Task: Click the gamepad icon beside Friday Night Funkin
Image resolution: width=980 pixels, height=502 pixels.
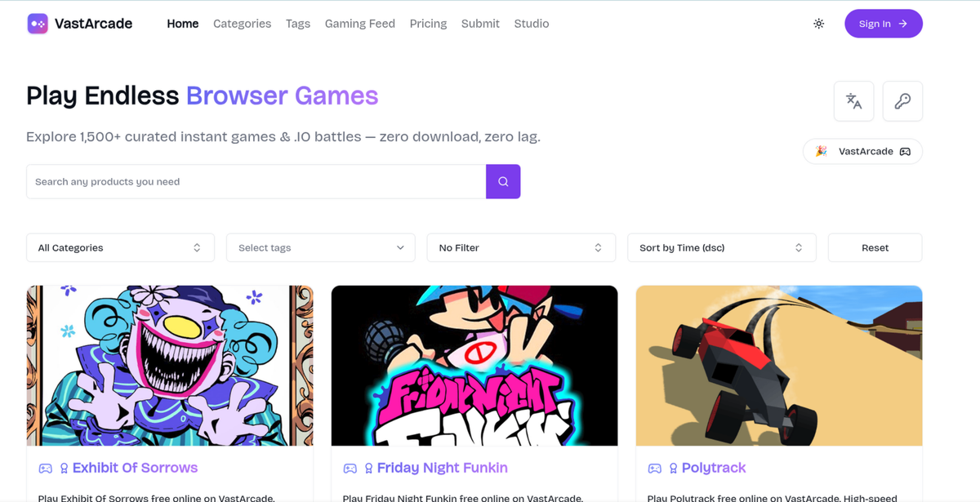Action: coord(350,469)
